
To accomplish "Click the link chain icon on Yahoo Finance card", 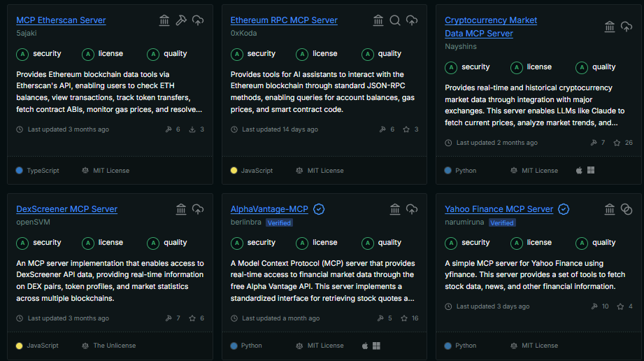I will click(627, 209).
